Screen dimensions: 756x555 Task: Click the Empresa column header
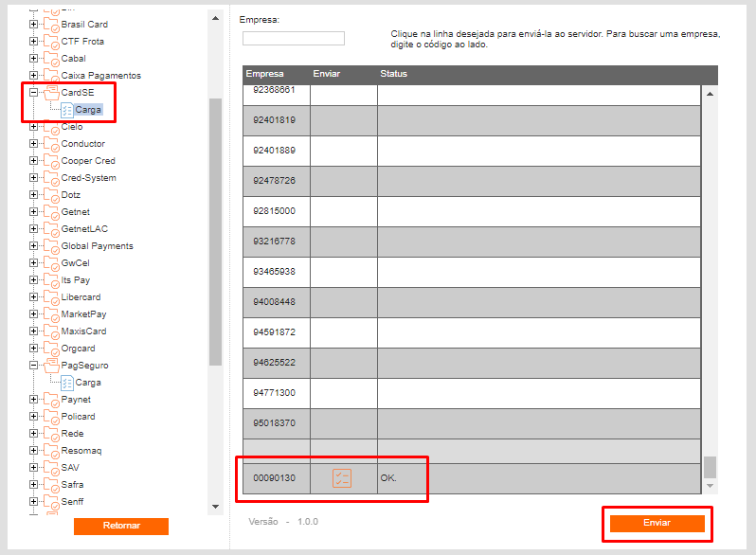point(264,74)
